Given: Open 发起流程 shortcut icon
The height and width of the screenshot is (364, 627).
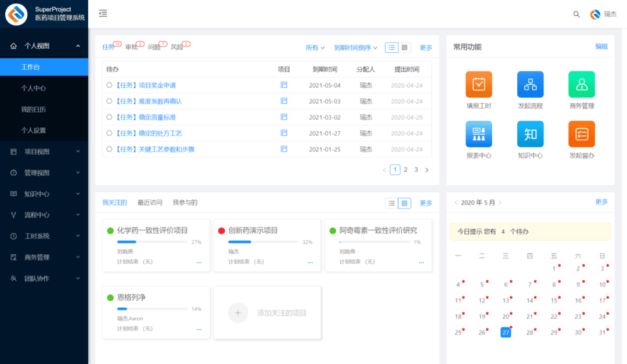Looking at the screenshot, I should click(530, 84).
